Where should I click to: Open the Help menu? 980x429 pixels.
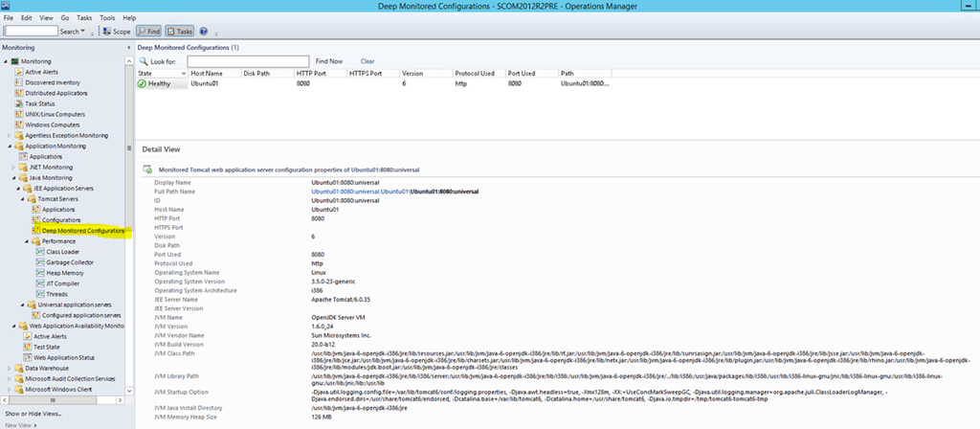tap(129, 18)
